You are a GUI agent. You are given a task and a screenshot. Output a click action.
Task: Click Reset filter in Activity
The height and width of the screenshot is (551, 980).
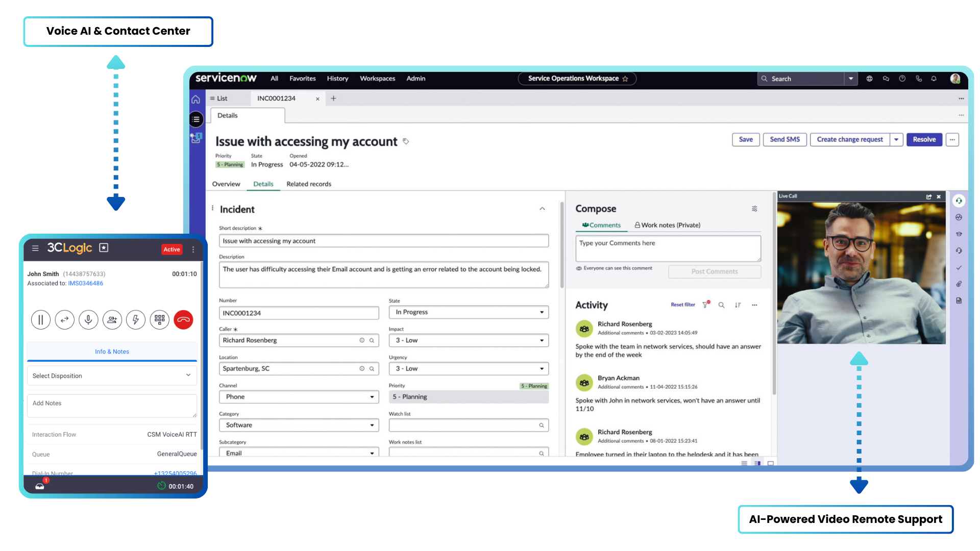(x=683, y=305)
